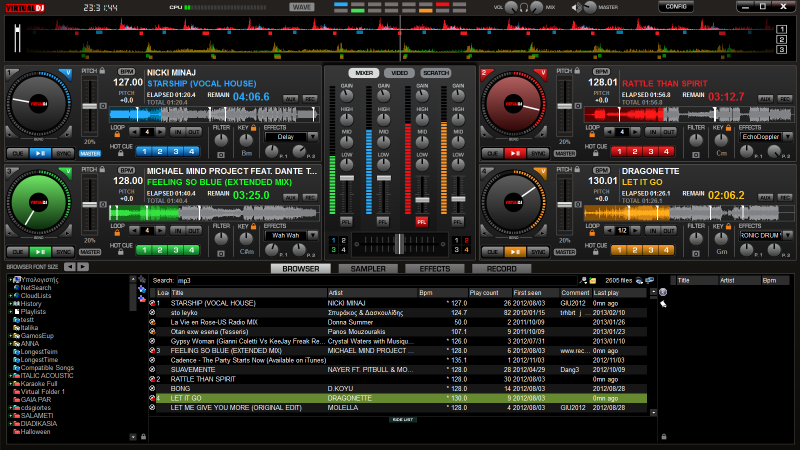Viewport: 800px width, 450px height.
Task: Click the headphones icon in top bar
Action: (523, 8)
